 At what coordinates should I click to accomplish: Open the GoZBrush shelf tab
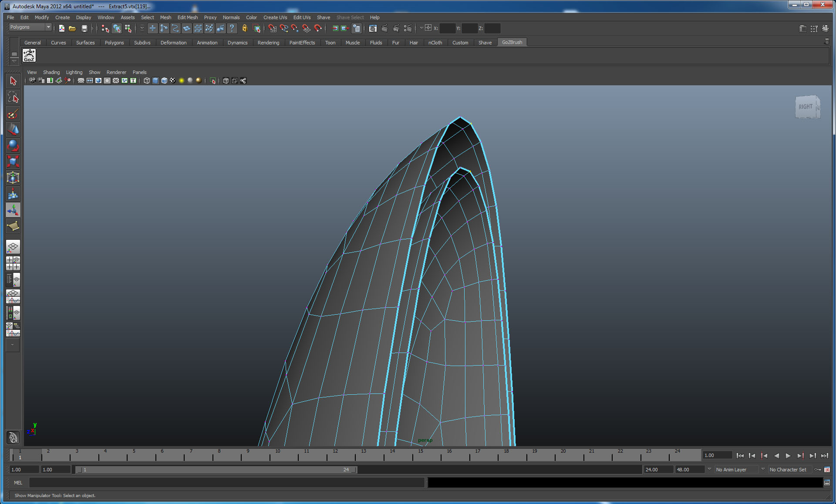coord(512,42)
